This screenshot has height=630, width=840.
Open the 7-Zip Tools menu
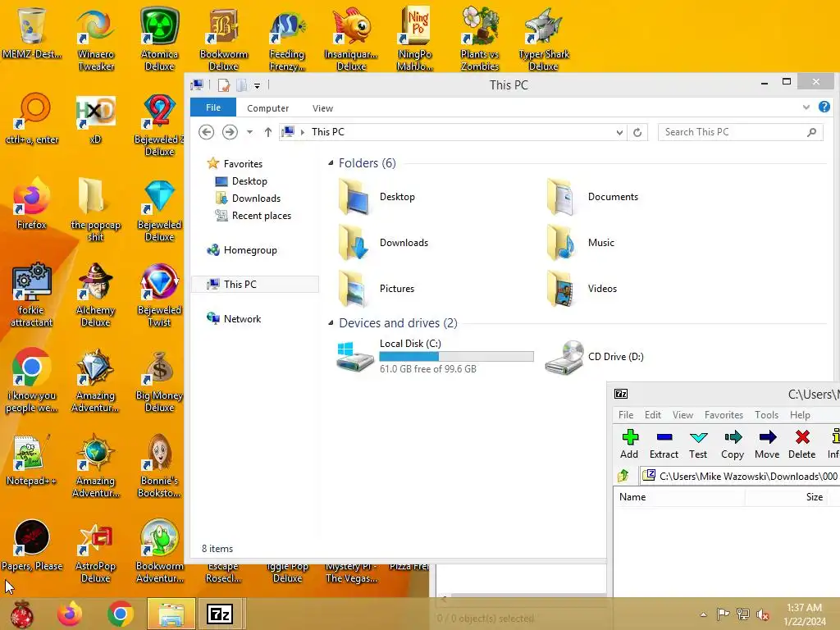(767, 414)
